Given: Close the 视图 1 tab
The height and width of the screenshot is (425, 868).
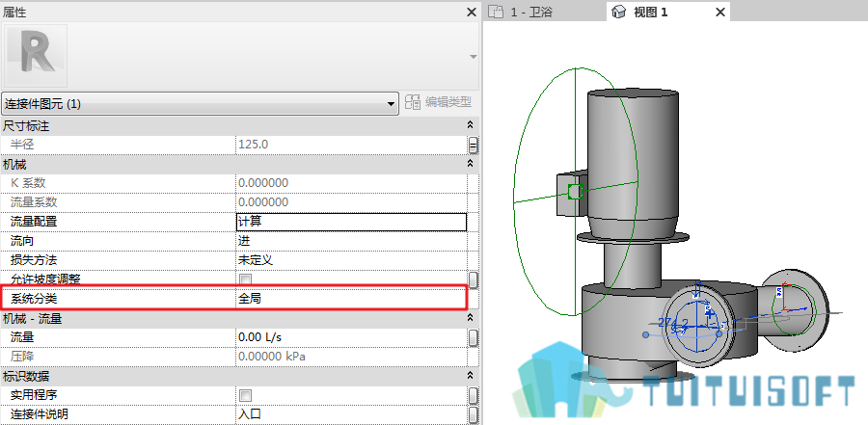Looking at the screenshot, I should (720, 13).
